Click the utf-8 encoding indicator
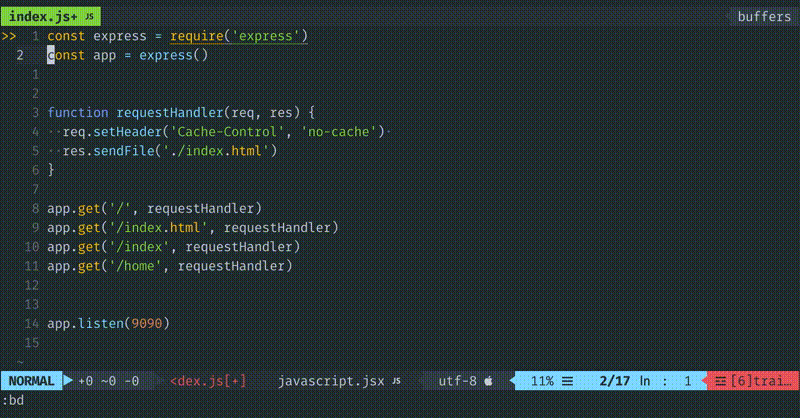 click(459, 381)
